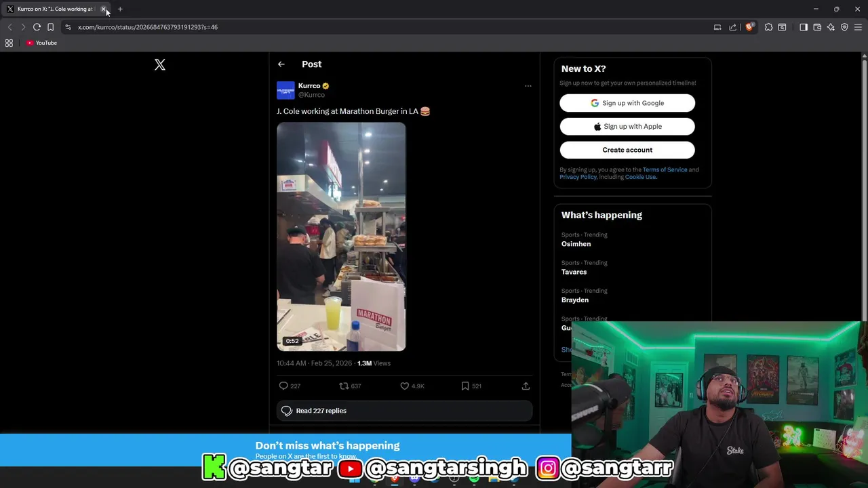Click the bookmark-this-page icon in the toolbar
The width and height of the screenshot is (868, 488).
coord(50,27)
